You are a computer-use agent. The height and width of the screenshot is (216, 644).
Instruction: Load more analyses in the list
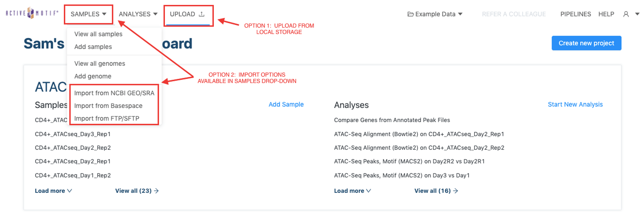(353, 191)
